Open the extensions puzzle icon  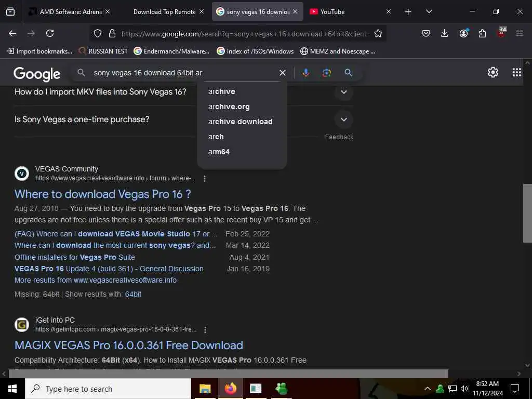[482, 33]
